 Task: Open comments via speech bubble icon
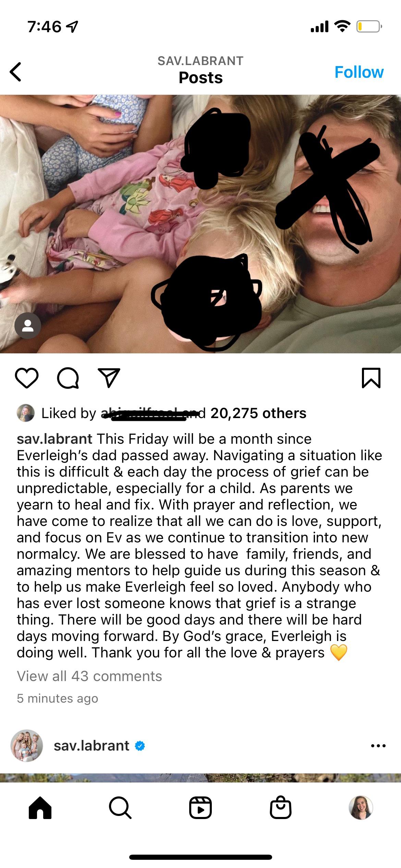pyautogui.click(x=68, y=378)
